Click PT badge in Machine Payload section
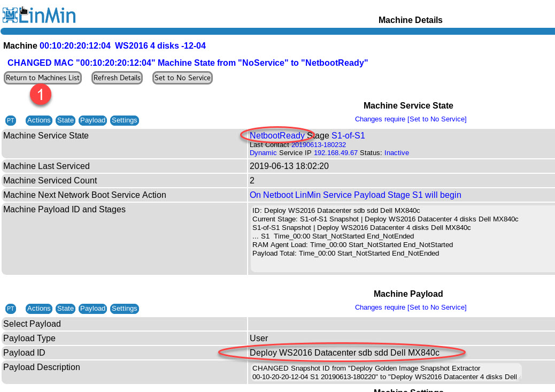The height and width of the screenshot is (392, 555). tap(11, 309)
